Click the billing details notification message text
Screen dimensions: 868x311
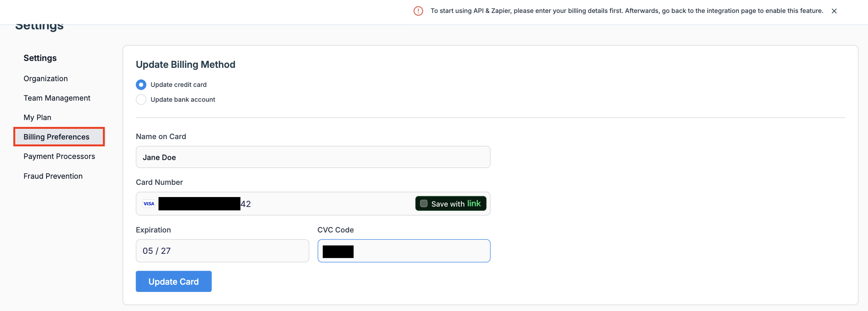[626, 11]
